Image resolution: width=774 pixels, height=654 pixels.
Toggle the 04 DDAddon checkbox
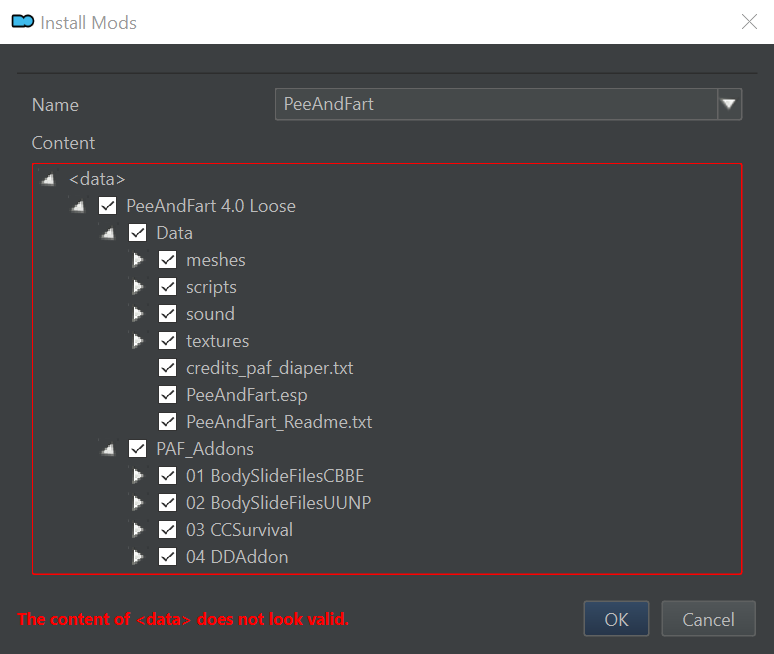(167, 557)
